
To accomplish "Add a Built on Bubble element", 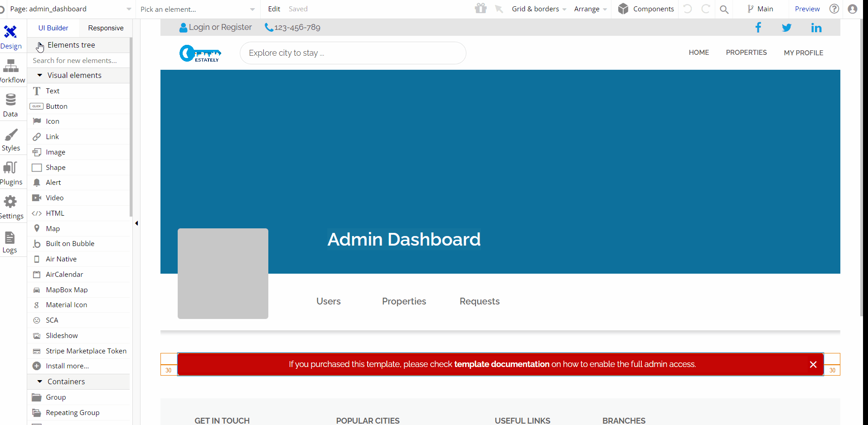I will (x=79, y=243).
